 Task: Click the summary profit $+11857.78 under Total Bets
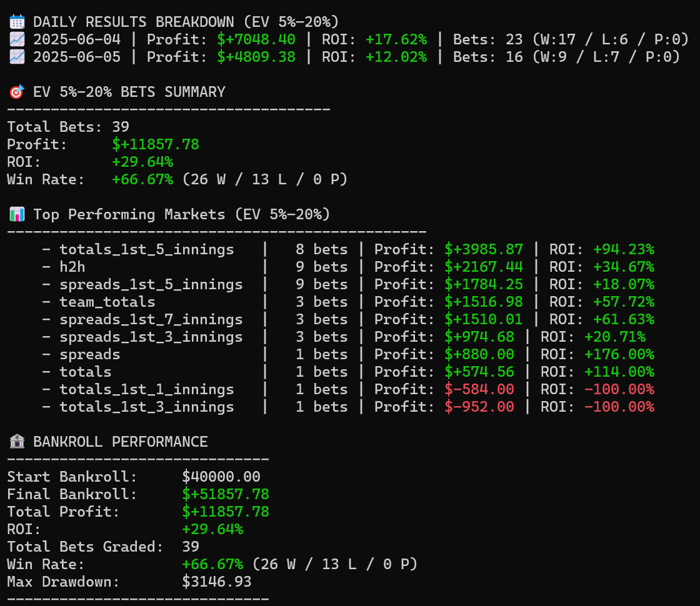point(156,144)
